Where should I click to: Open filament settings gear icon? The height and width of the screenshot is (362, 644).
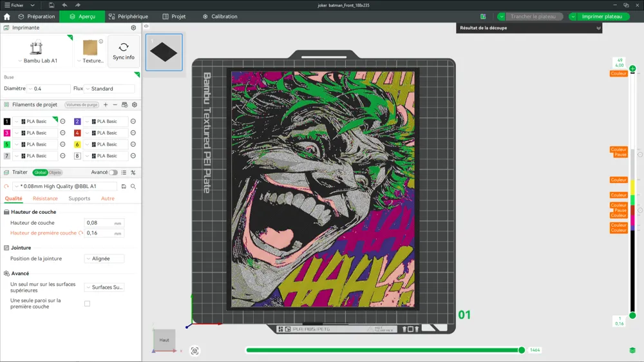(135, 105)
